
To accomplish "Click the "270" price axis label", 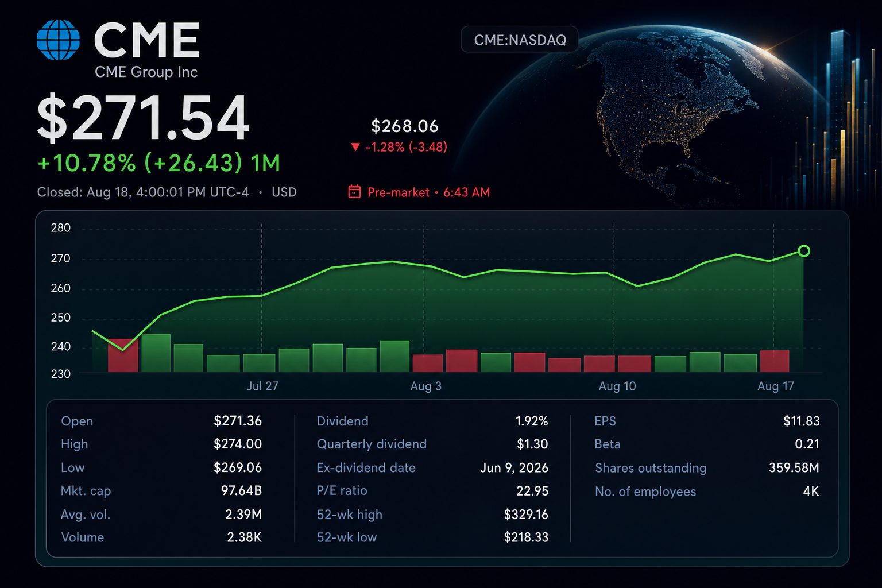I will point(61,258).
